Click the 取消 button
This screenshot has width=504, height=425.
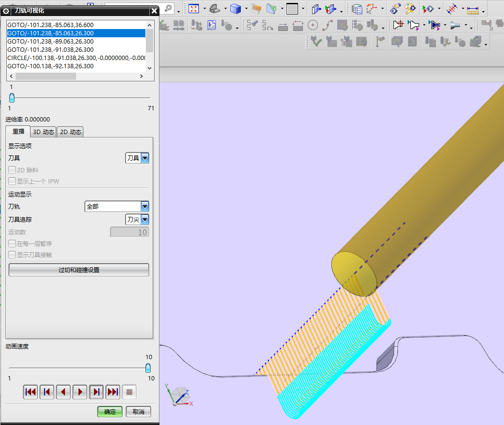tap(139, 411)
